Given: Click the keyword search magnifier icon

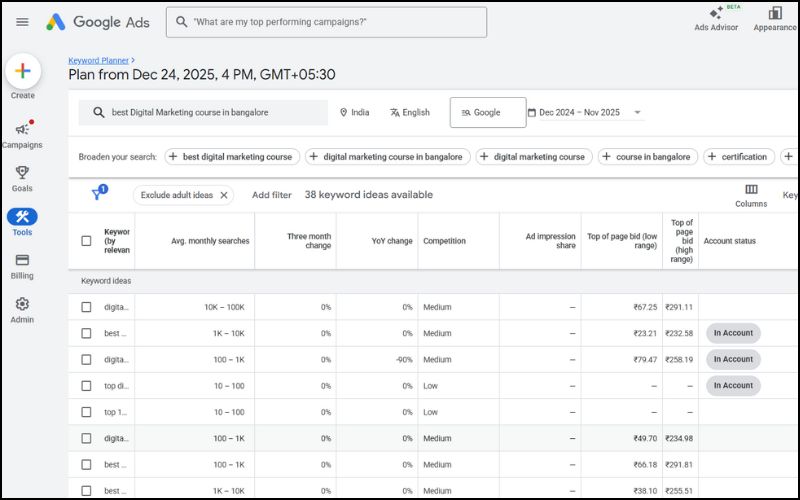Looking at the screenshot, I should click(98, 112).
